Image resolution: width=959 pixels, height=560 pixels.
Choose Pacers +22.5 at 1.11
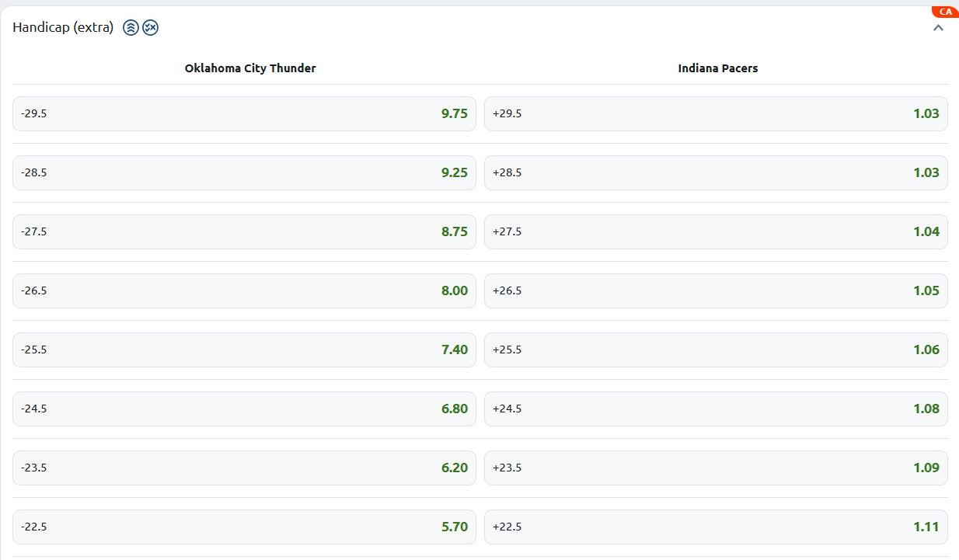tap(716, 527)
